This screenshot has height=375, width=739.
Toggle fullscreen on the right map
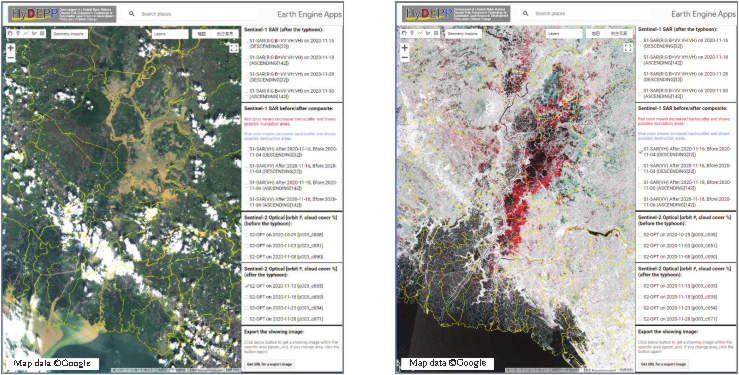pyautogui.click(x=628, y=48)
